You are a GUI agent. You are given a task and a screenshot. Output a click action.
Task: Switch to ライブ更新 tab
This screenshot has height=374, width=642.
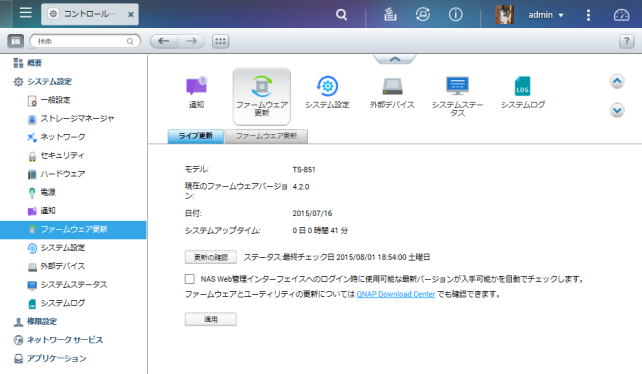point(196,136)
